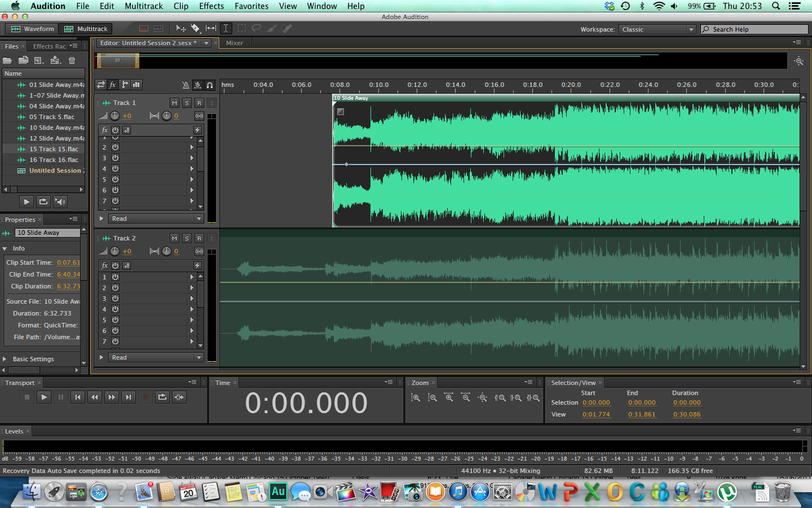Click Auto-play button in Files panel

click(x=60, y=202)
